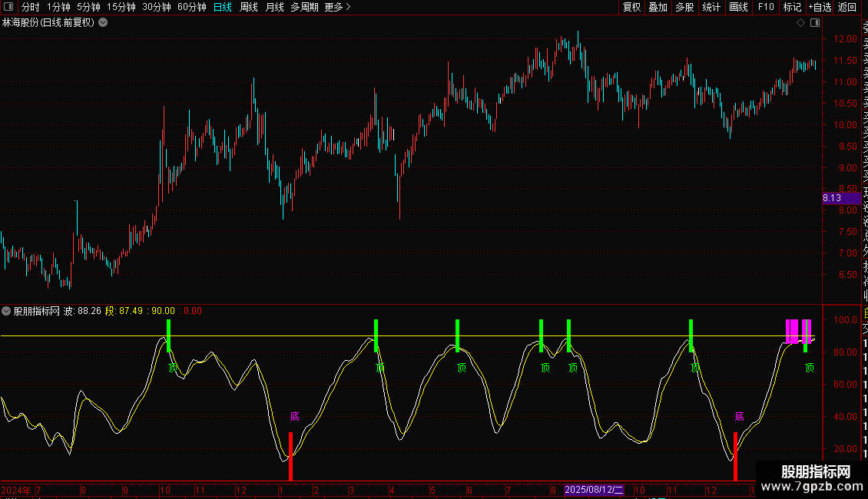Open F10 company info
This screenshot has height=499, width=868.
pos(766,7)
